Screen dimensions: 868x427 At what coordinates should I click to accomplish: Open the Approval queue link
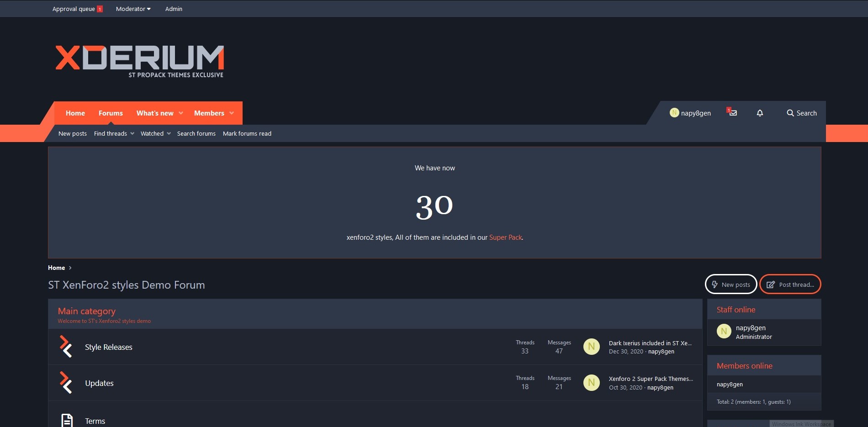tap(74, 9)
